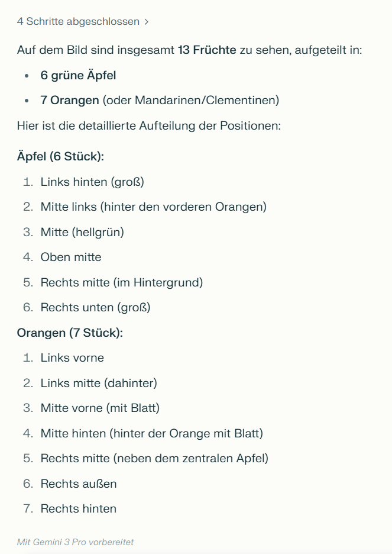Select the "Oben mitte" list entry
Viewport: 392px width, 554px height.
[x=71, y=257]
